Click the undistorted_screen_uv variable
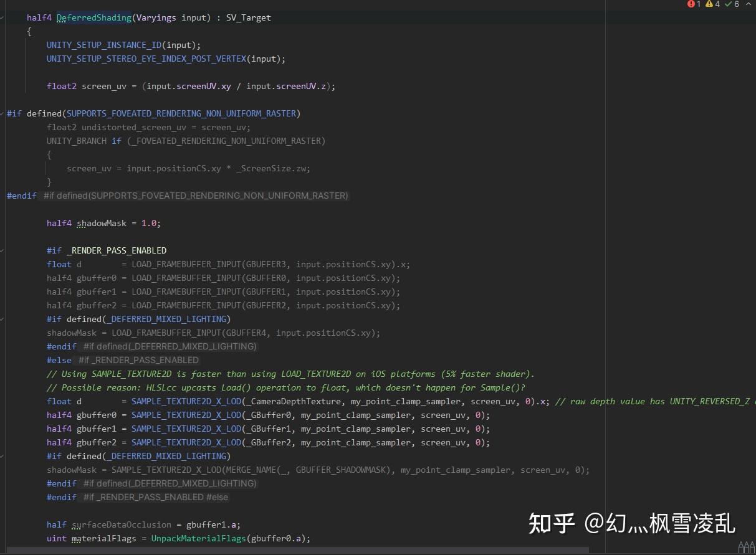The width and height of the screenshot is (756, 555). (134, 127)
